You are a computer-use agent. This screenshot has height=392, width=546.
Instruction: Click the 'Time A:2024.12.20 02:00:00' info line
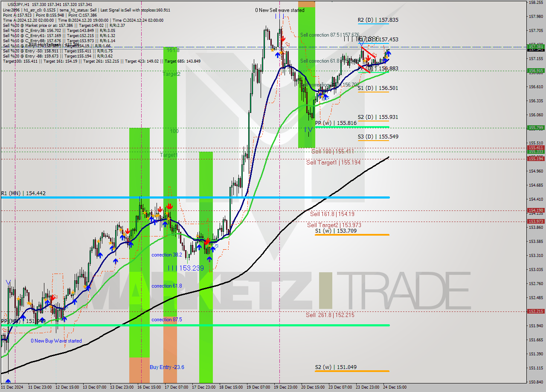[x=83, y=20]
